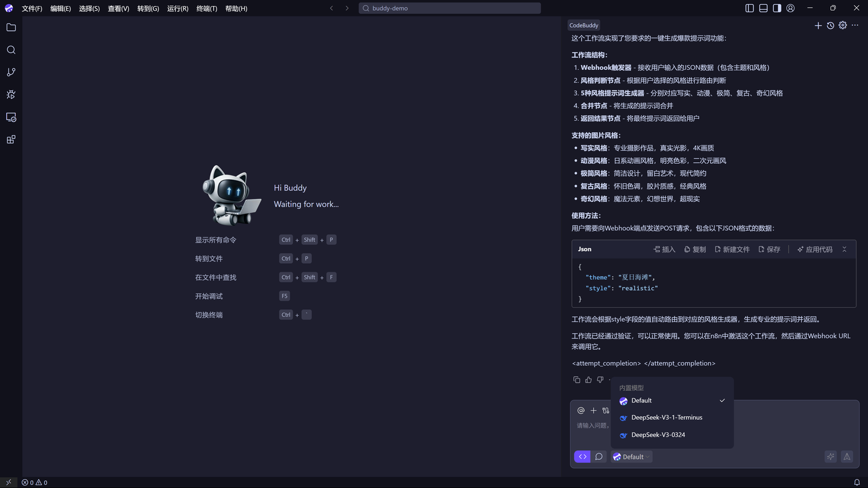This screenshot has height=488, width=868.
Task: Click 保存 to save the Json snippet
Action: tap(769, 249)
